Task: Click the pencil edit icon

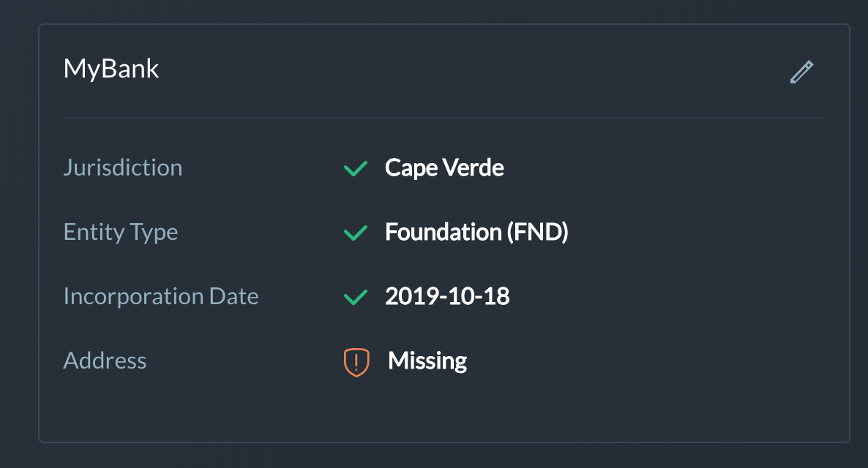Action: [x=801, y=72]
